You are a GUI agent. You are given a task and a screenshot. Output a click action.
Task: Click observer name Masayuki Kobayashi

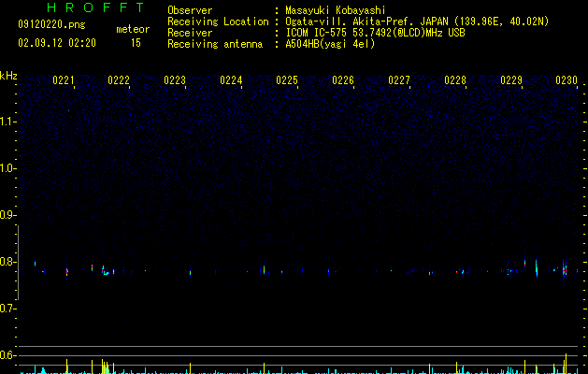click(x=336, y=10)
